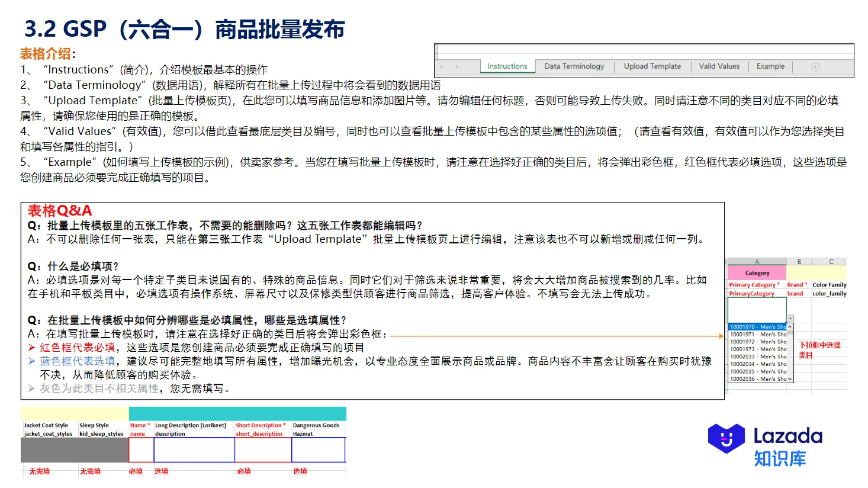Viewport: 868px width, 488px height.
Task: Click the empty Name input cell
Action: tap(142, 450)
